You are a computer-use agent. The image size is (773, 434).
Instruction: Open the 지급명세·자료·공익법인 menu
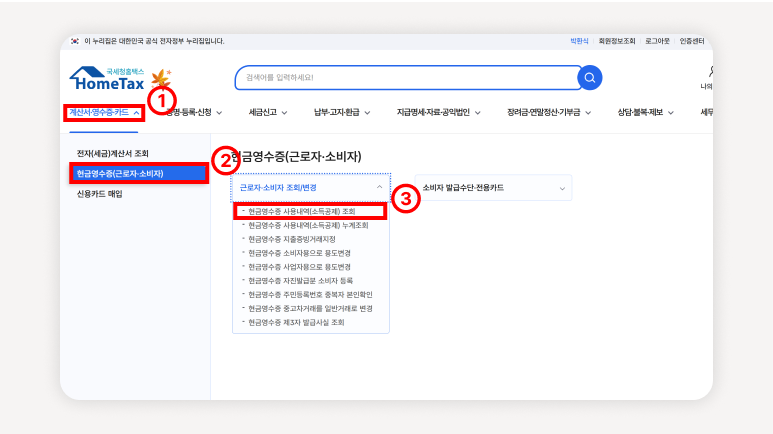438,112
